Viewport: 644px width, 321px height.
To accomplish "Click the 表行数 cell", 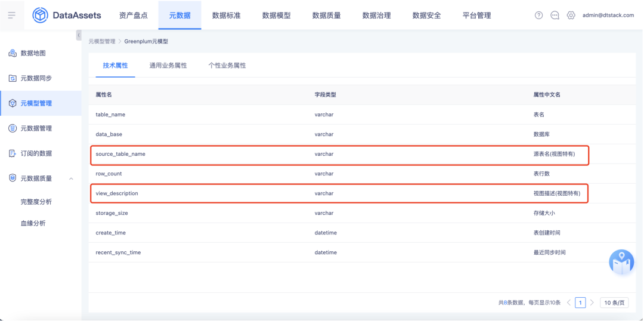I will [x=541, y=174].
